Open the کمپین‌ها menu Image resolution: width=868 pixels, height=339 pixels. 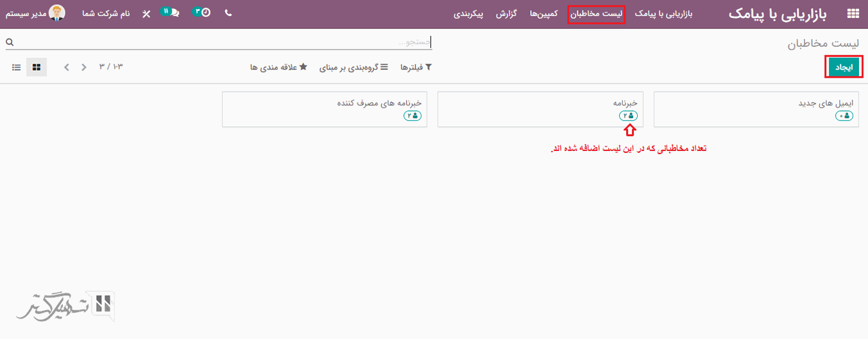[543, 13]
